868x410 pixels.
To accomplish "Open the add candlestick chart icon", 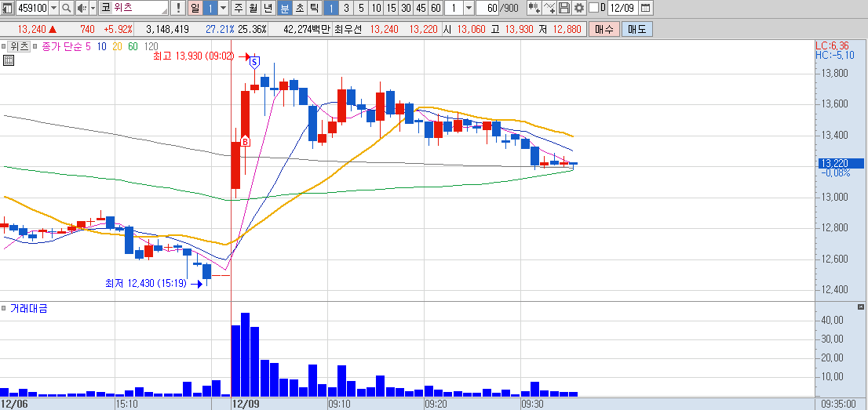I will click(534, 8).
